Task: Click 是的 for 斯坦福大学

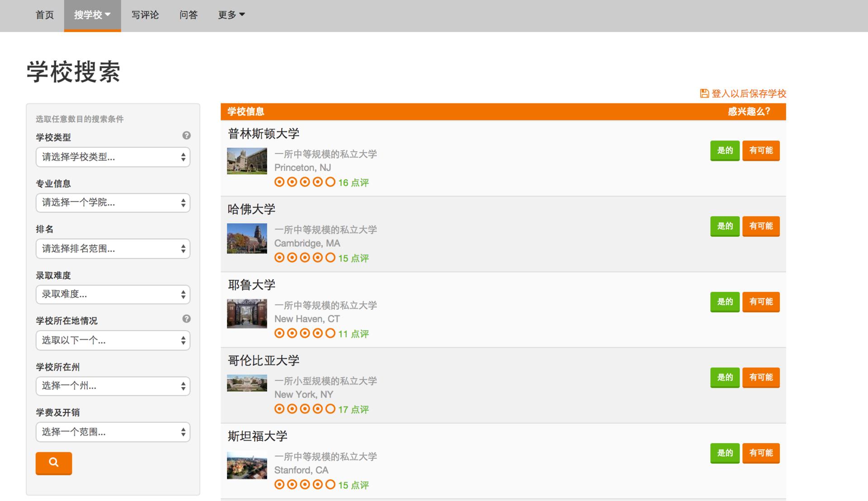Action: [x=725, y=453]
